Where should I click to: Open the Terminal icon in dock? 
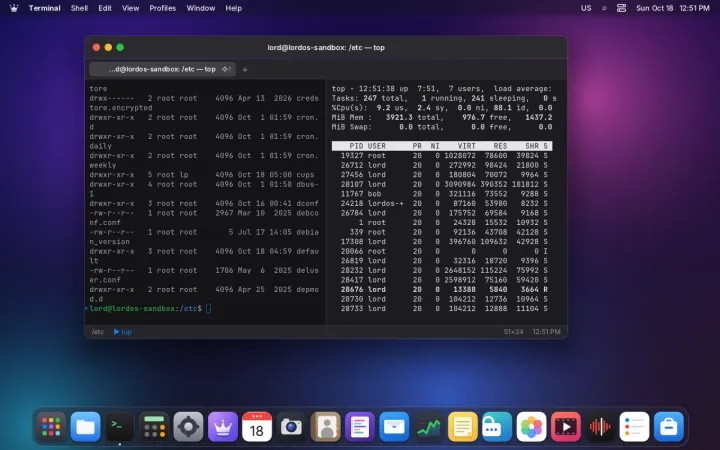click(120, 427)
